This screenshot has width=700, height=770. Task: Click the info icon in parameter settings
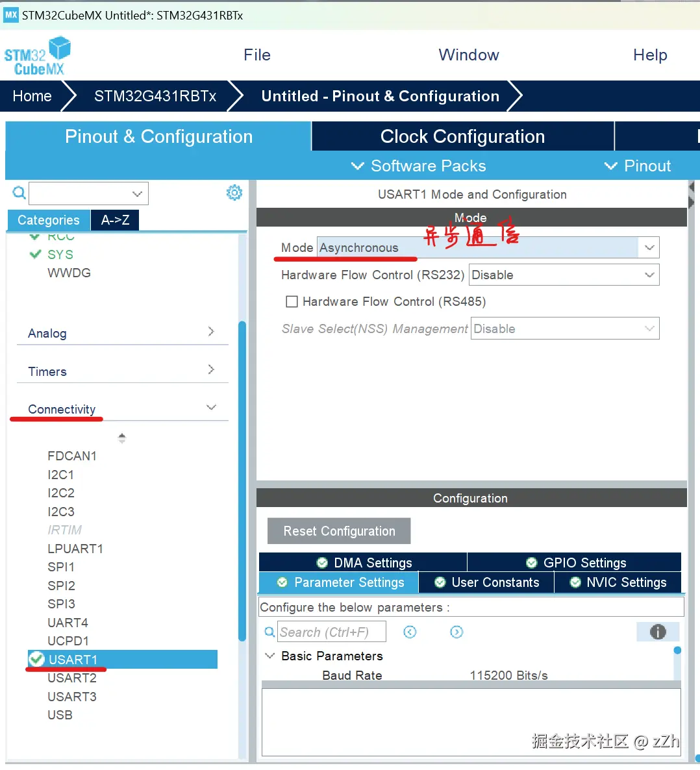tap(658, 632)
